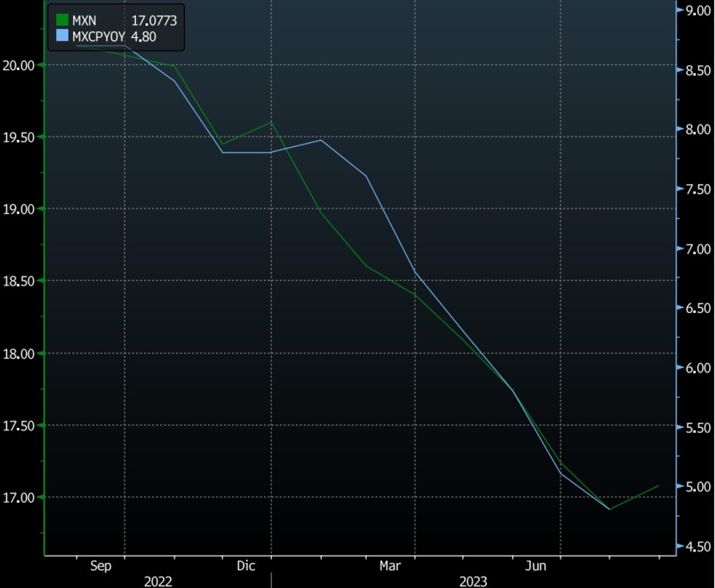Click the Jun label on the time axis

536,566
